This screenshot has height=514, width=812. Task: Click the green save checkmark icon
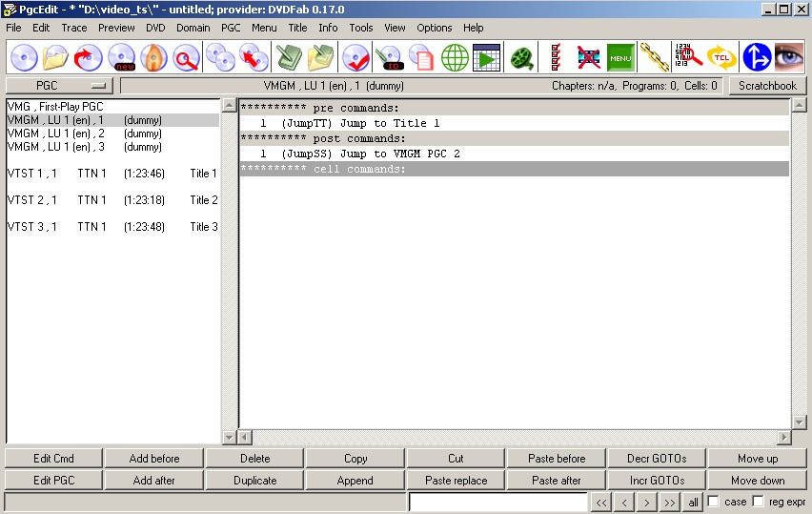pyautogui.click(x=289, y=57)
